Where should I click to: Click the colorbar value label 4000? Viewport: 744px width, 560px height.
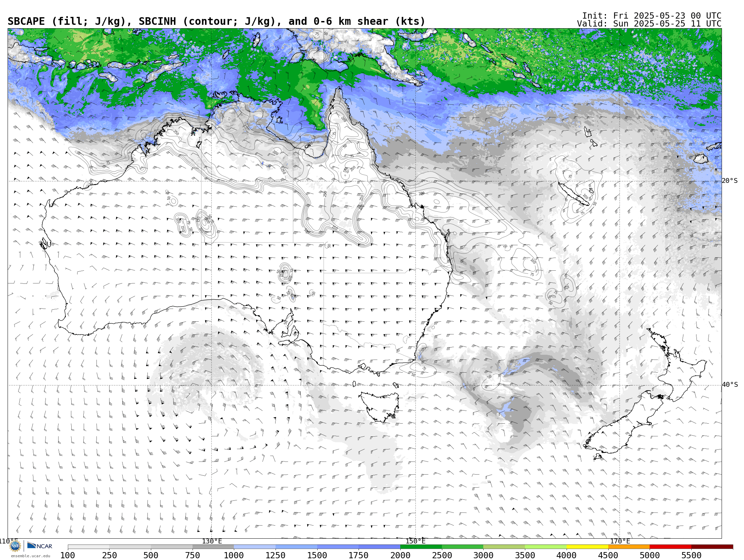click(x=567, y=556)
